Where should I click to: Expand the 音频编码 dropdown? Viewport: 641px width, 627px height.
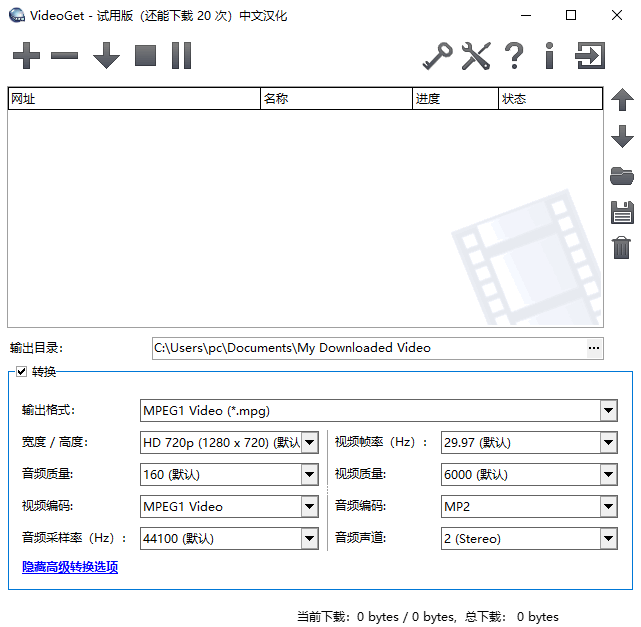(609, 506)
